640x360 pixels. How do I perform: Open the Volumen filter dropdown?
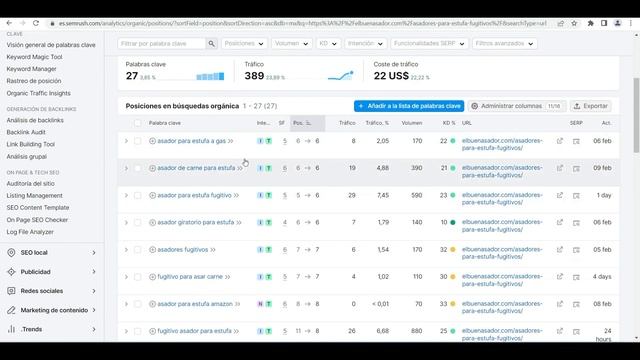pyautogui.click(x=291, y=44)
